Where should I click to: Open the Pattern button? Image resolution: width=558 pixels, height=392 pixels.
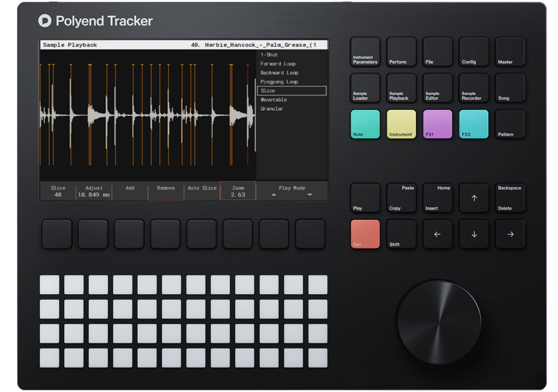pyautogui.click(x=510, y=124)
